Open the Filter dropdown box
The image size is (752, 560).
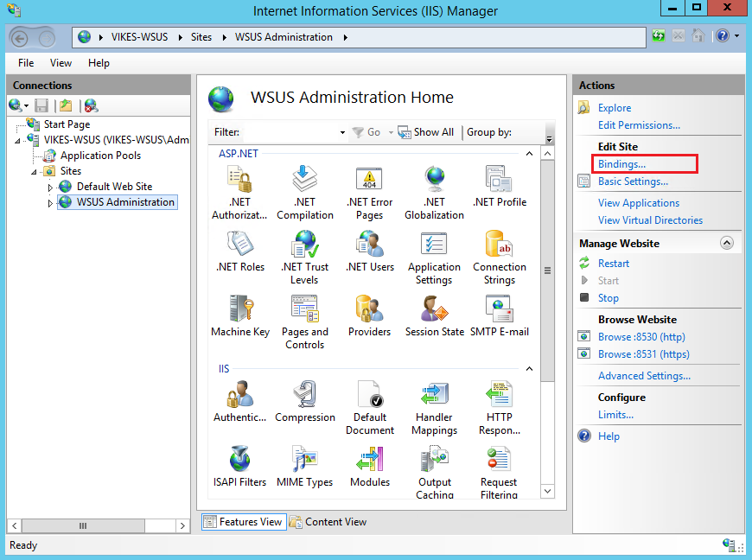tap(342, 132)
